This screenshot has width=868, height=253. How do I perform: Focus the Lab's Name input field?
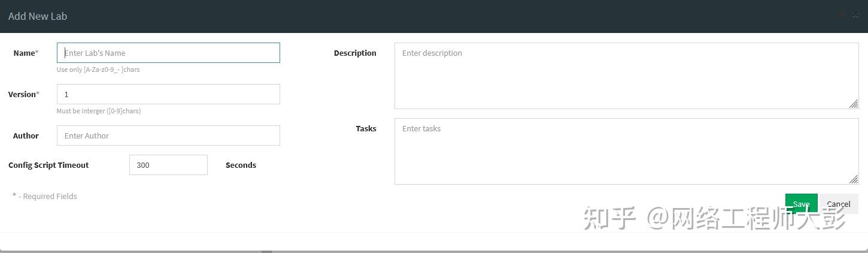coord(168,53)
